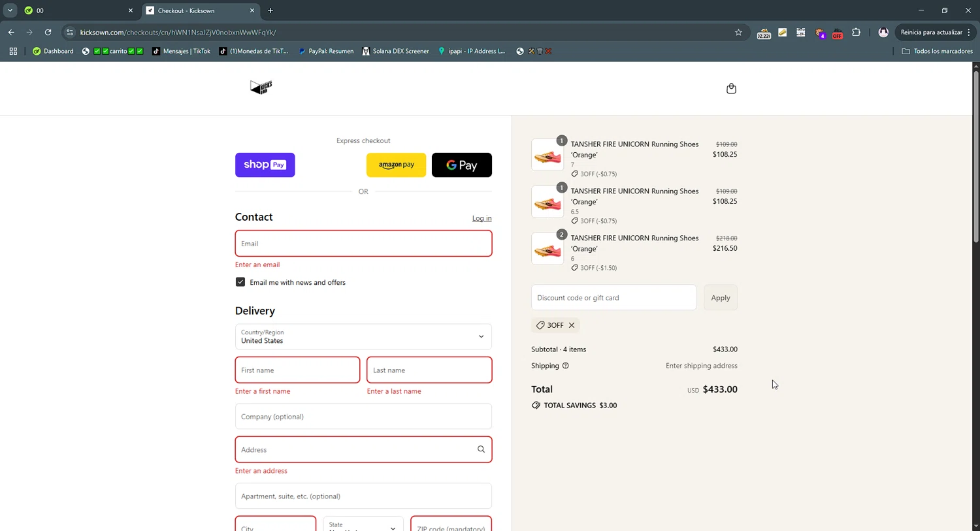
Task: Open a new browser tab
Action: (x=270, y=10)
